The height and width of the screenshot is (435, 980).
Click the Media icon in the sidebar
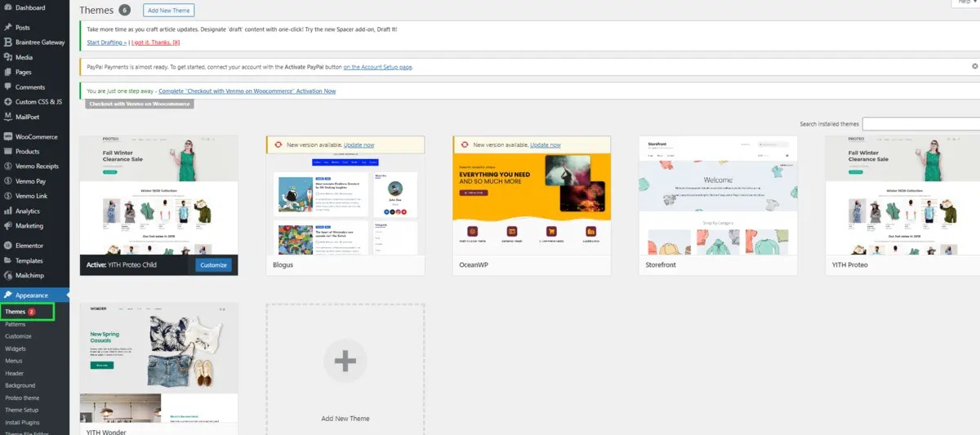pos(7,58)
